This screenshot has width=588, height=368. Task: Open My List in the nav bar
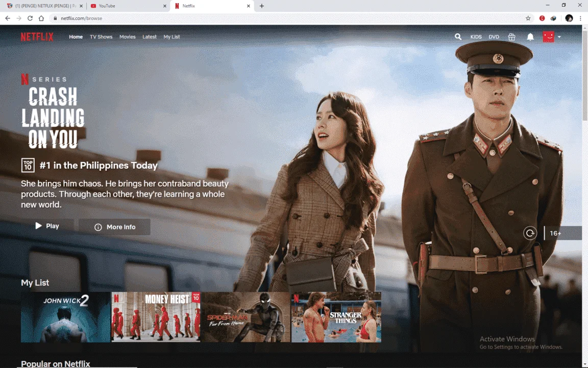click(171, 37)
